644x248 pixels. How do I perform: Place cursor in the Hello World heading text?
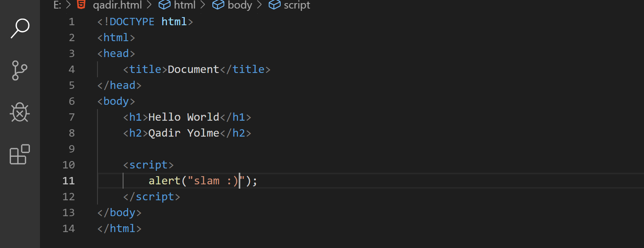tap(184, 117)
